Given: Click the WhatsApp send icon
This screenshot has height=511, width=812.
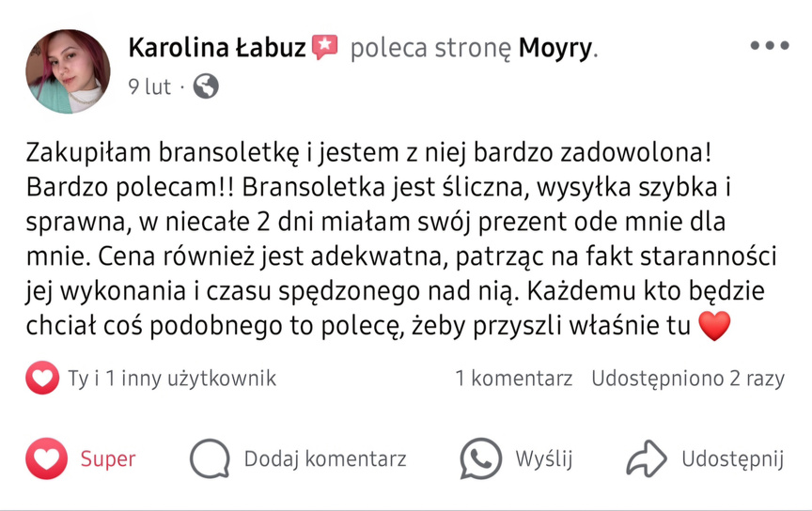Looking at the screenshot, I should pyautogui.click(x=481, y=458).
